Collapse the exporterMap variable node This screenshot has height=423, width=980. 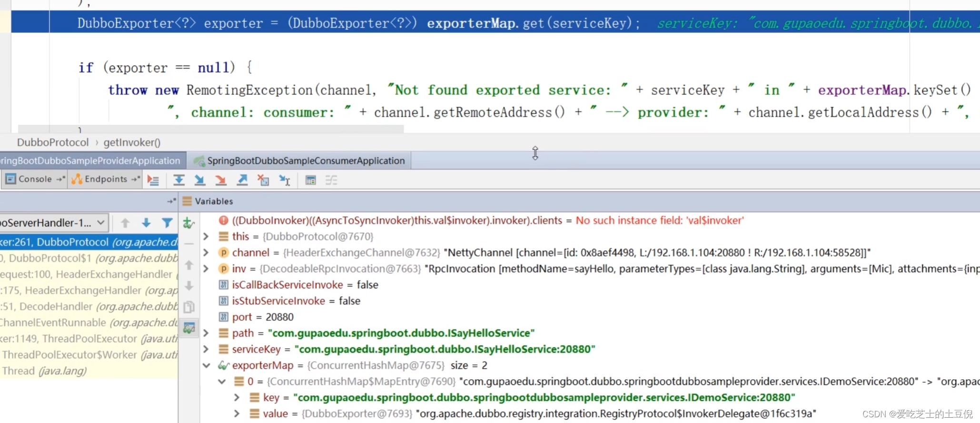coord(206,365)
